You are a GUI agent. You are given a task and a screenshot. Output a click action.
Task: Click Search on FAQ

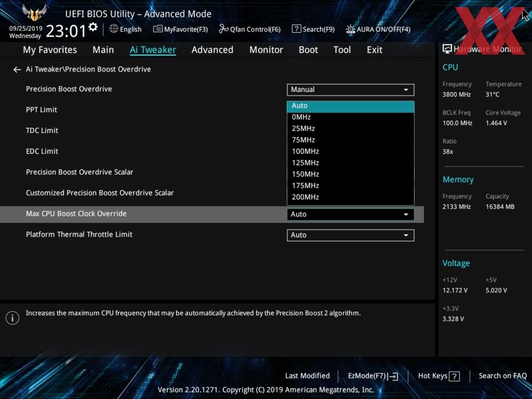(503, 376)
